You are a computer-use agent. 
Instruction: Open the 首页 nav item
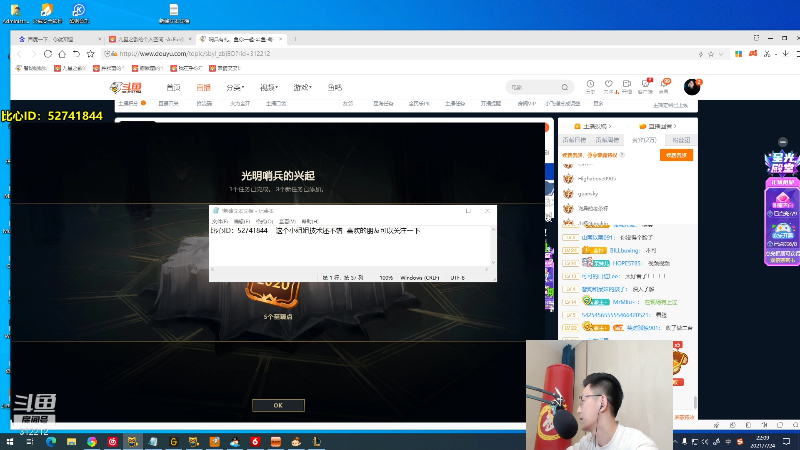pyautogui.click(x=173, y=87)
